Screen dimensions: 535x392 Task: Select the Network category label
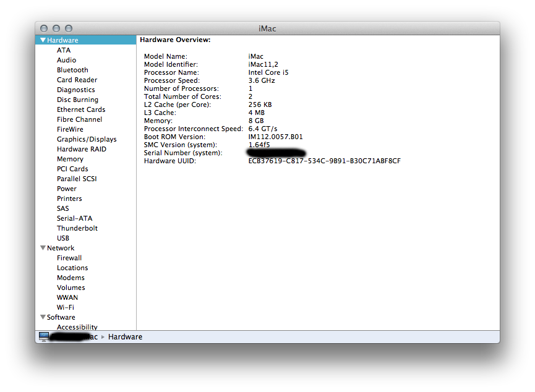click(x=61, y=248)
